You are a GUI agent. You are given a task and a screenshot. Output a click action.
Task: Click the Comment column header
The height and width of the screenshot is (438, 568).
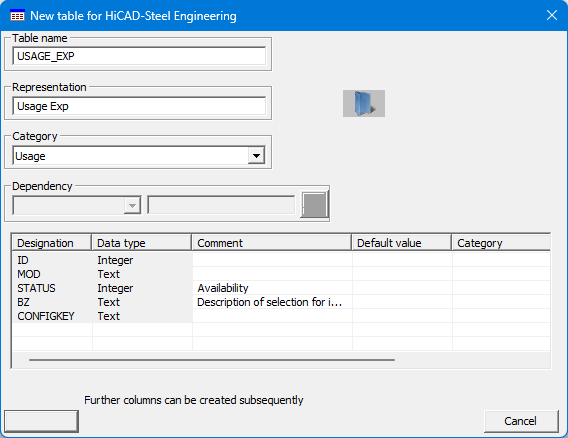click(272, 243)
